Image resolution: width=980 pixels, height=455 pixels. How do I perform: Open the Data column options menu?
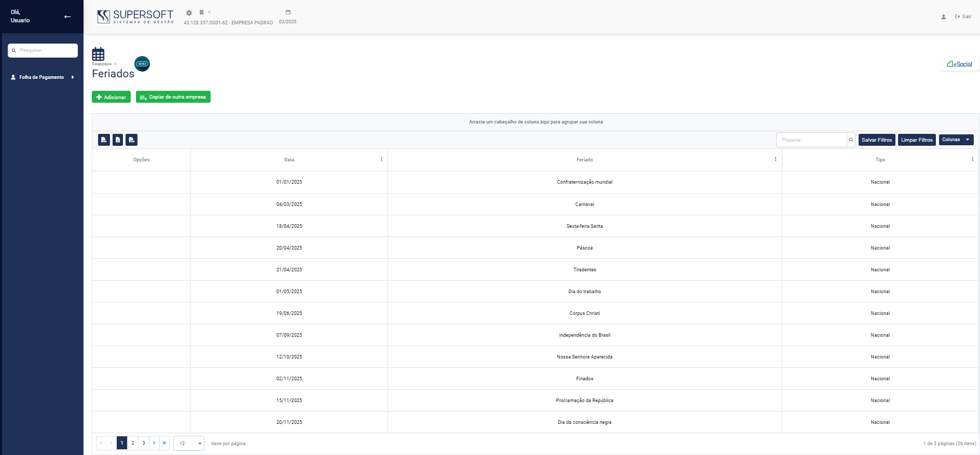(381, 159)
